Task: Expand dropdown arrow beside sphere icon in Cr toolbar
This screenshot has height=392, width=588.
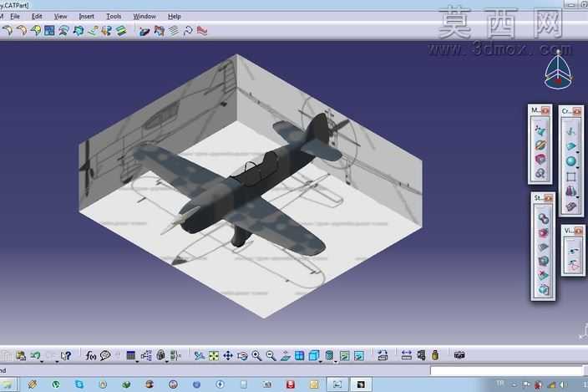Action: point(578,167)
